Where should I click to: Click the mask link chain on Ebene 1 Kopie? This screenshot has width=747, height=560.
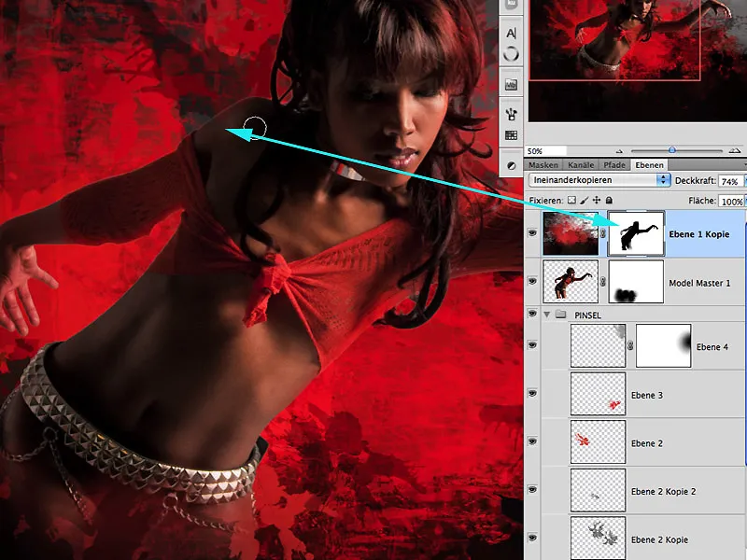pyautogui.click(x=603, y=234)
